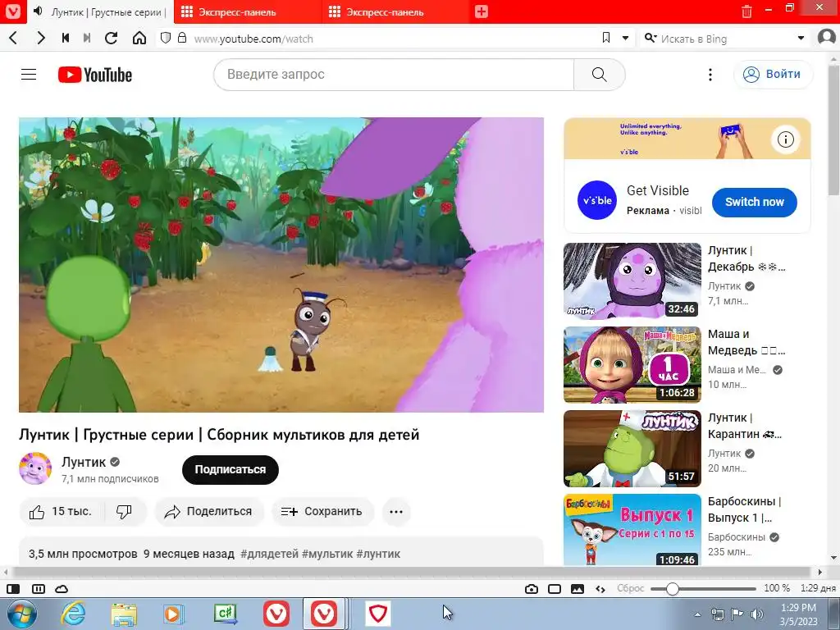
Task: Show hidden system tray icons
Action: pyautogui.click(x=697, y=614)
